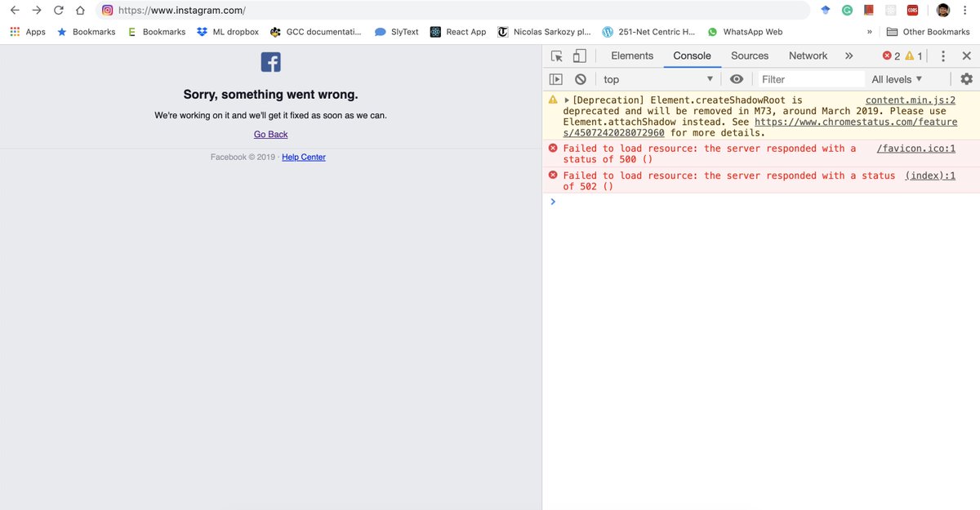Image resolution: width=980 pixels, height=510 pixels.
Task: Click the red error count badge
Action: click(x=891, y=55)
